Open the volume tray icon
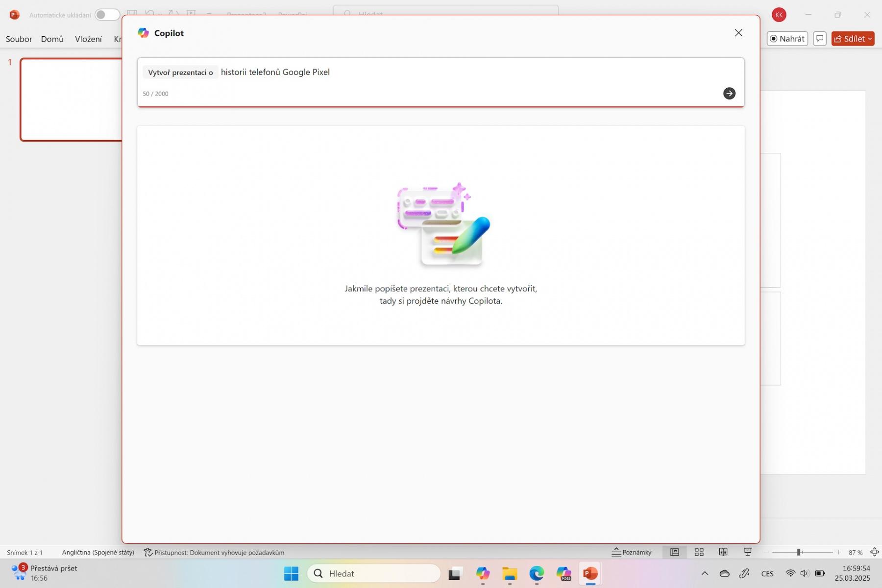 (x=805, y=573)
